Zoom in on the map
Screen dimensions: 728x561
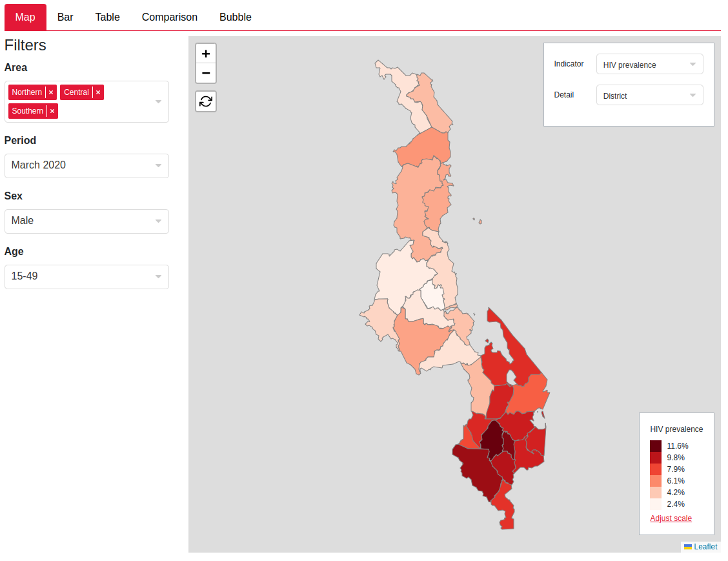206,54
